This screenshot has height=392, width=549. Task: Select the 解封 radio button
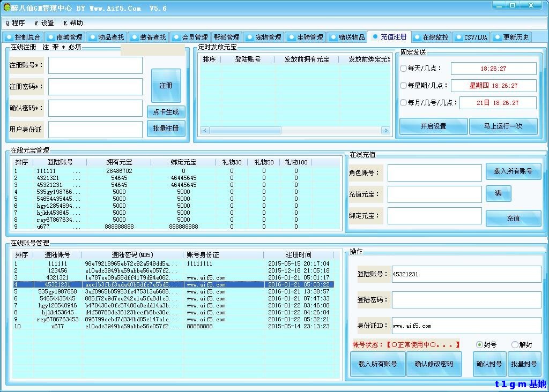point(515,345)
